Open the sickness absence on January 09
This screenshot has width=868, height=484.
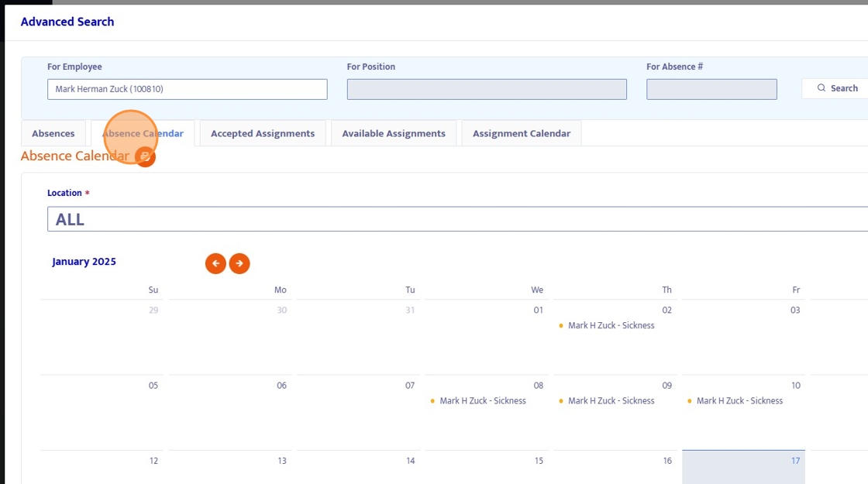point(611,400)
